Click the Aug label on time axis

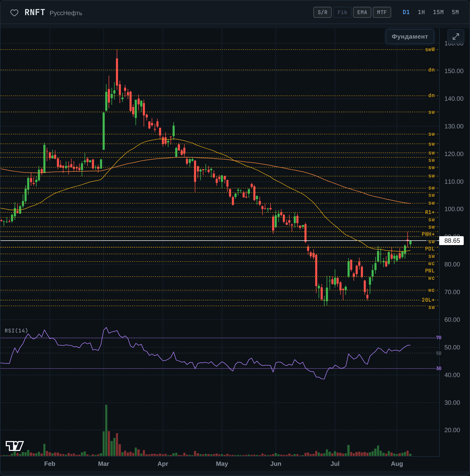(397, 464)
